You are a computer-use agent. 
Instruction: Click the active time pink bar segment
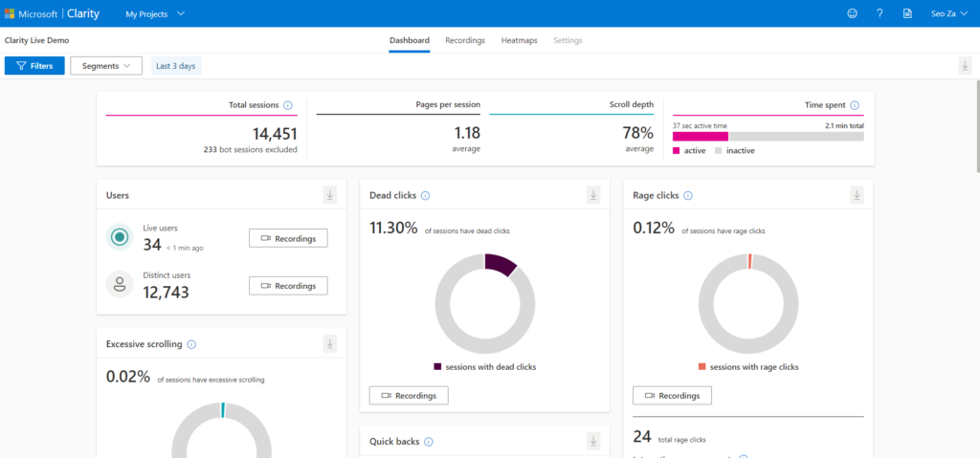tap(701, 136)
